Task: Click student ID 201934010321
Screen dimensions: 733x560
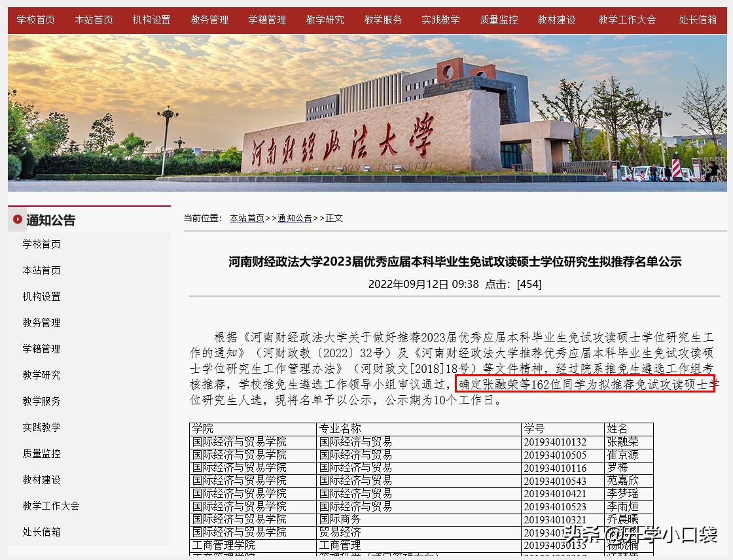Action: tap(555, 520)
